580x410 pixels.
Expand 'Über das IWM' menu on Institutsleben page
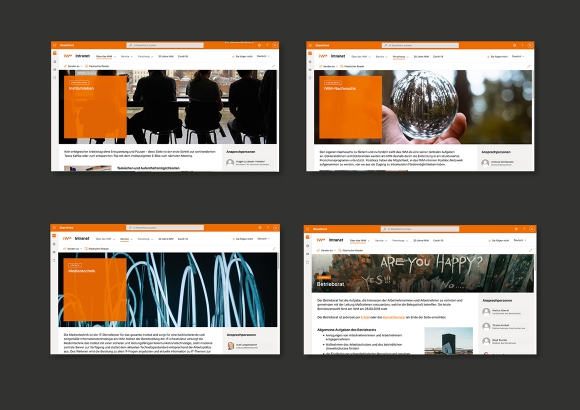(106, 56)
